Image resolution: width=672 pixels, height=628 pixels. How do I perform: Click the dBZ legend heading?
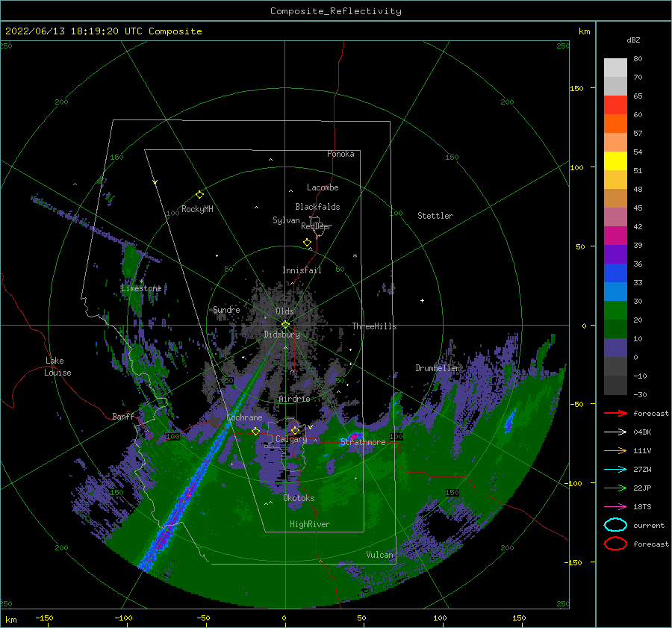point(633,40)
